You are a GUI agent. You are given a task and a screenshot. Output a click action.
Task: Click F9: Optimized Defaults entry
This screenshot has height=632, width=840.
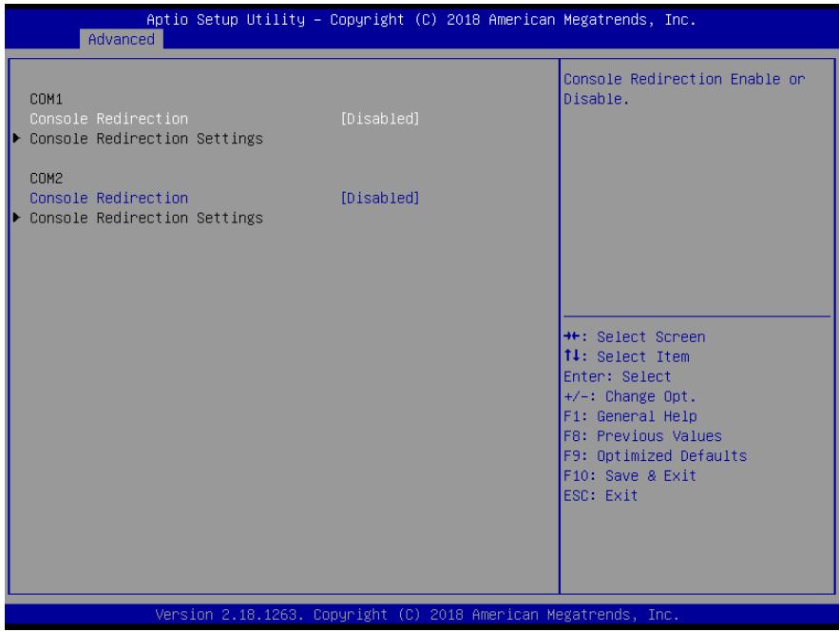point(655,456)
